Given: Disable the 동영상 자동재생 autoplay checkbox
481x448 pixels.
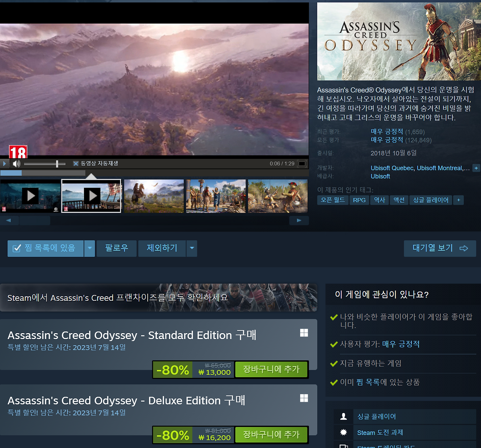Looking at the screenshot, I should click(x=76, y=163).
